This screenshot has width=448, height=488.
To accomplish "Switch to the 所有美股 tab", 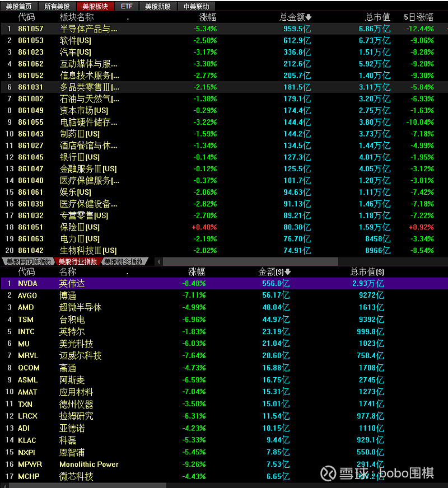I will (x=57, y=6).
